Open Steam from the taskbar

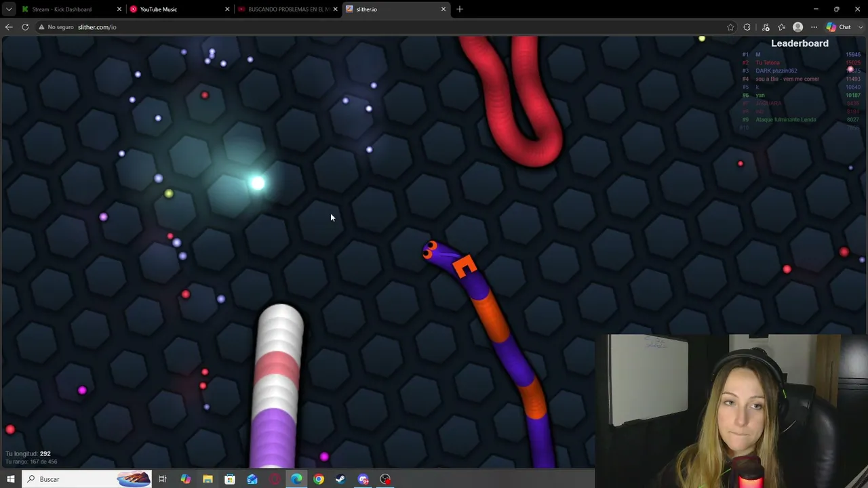click(x=340, y=479)
